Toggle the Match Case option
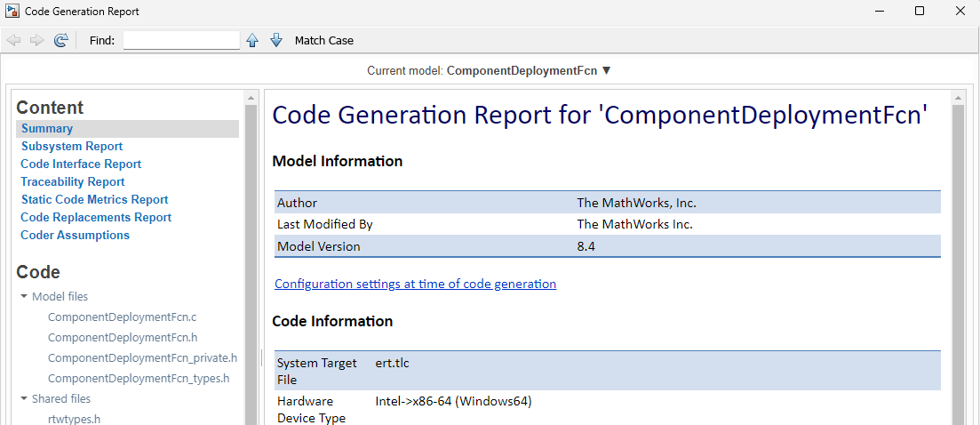Screen dimensions: 980x425 coord(323,40)
